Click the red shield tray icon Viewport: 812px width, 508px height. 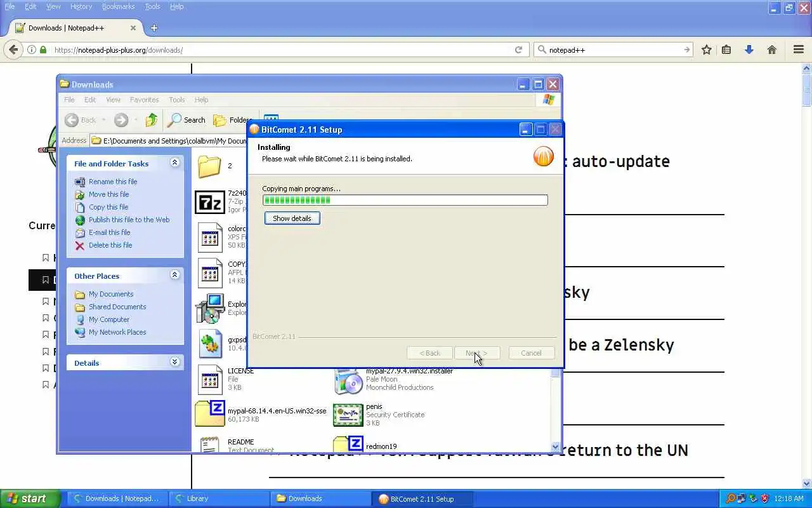pos(764,498)
